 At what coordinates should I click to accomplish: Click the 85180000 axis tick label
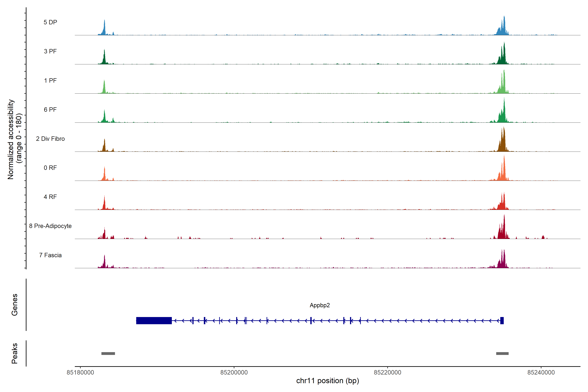pos(80,373)
